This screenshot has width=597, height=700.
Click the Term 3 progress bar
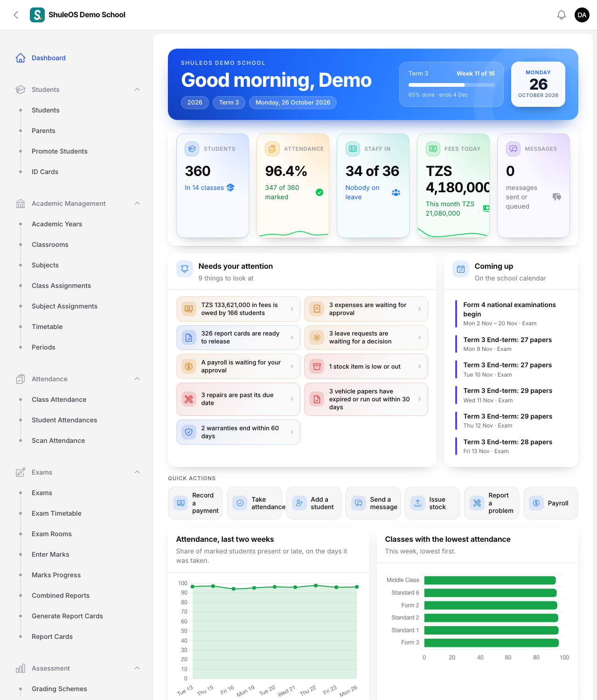(451, 85)
